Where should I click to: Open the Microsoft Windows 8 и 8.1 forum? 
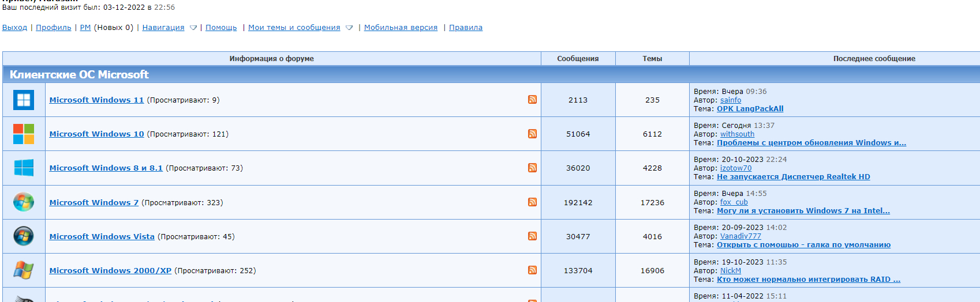[x=106, y=168]
